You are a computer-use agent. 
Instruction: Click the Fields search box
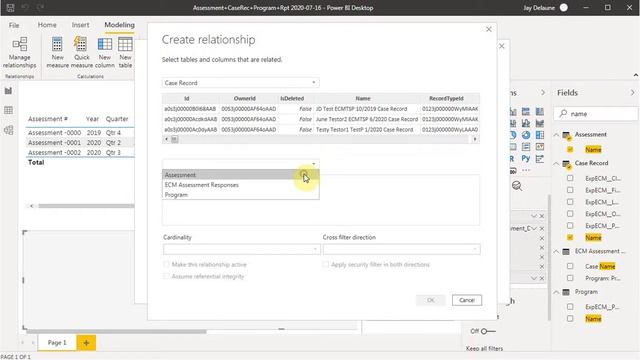(596, 113)
